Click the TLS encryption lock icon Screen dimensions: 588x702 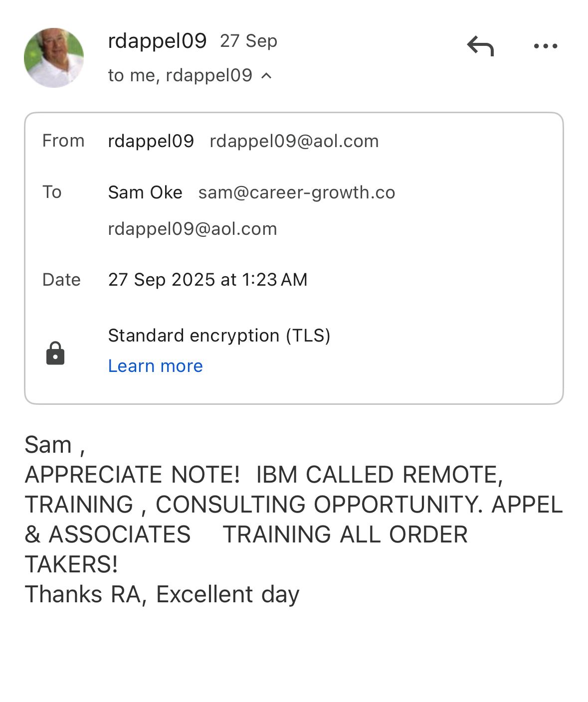coord(55,353)
